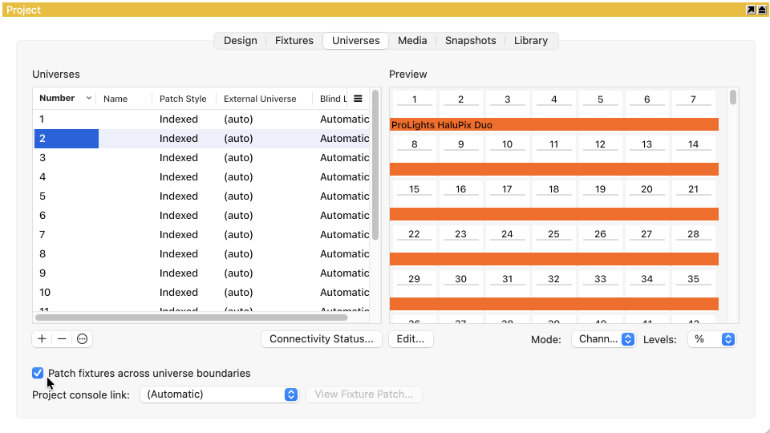Click the universes list horizontal scrollbar
Viewport: 770px width, 433px height.
coord(200,318)
